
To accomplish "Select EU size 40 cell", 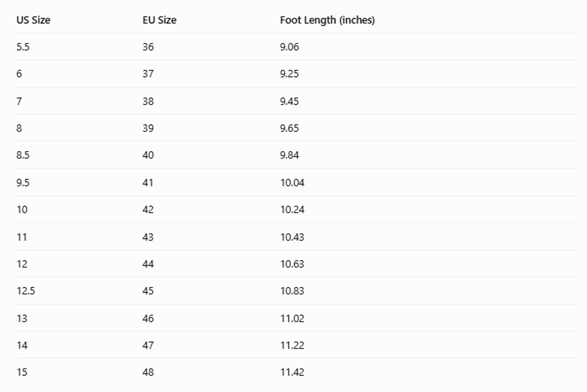I will coord(148,155).
